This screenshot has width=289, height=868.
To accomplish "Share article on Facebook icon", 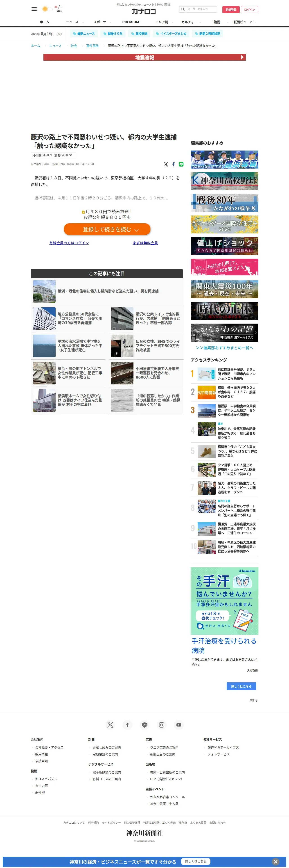I will (174, 164).
